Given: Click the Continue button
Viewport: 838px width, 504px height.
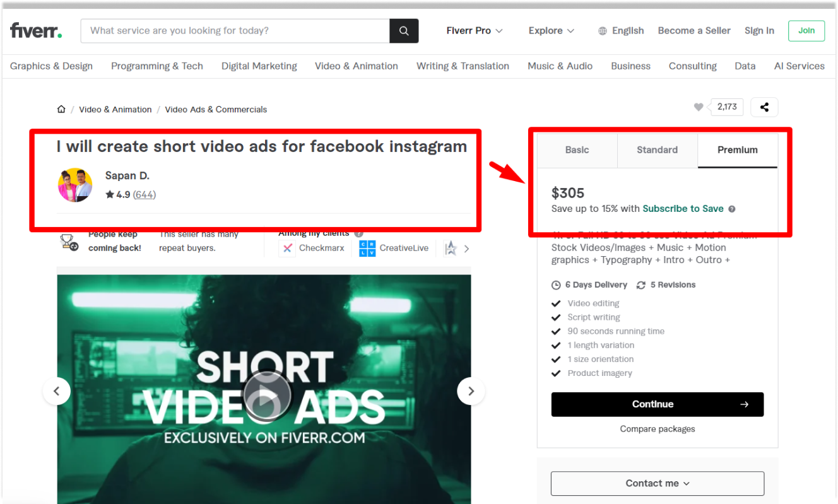Looking at the screenshot, I should point(658,404).
